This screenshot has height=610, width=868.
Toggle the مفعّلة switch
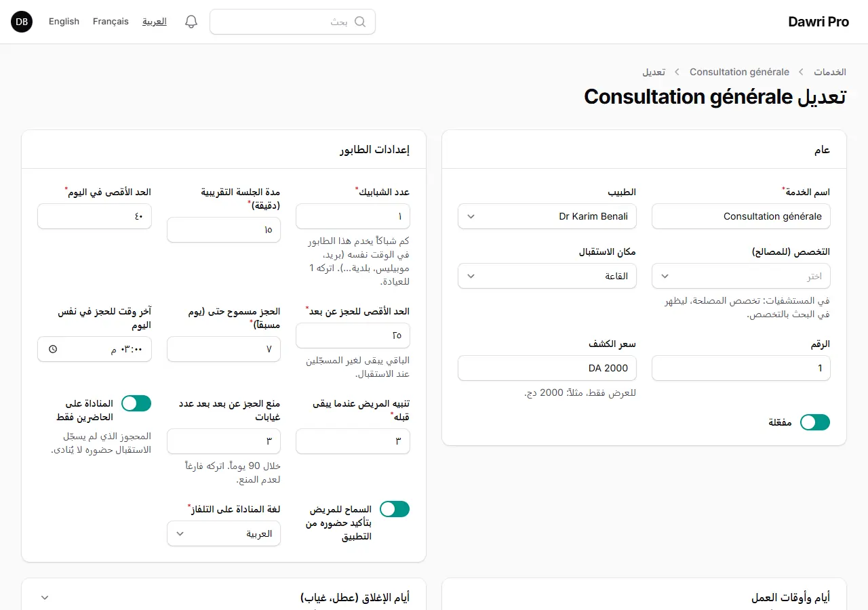(815, 422)
